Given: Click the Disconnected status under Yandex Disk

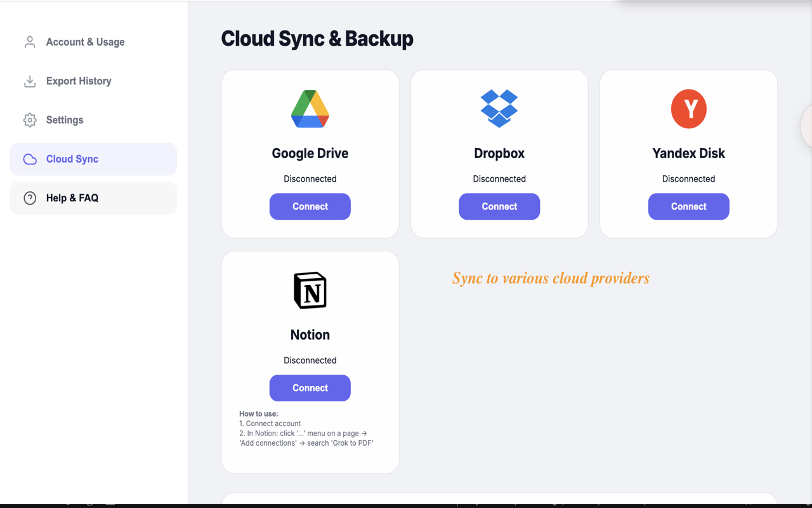Looking at the screenshot, I should pyautogui.click(x=689, y=179).
